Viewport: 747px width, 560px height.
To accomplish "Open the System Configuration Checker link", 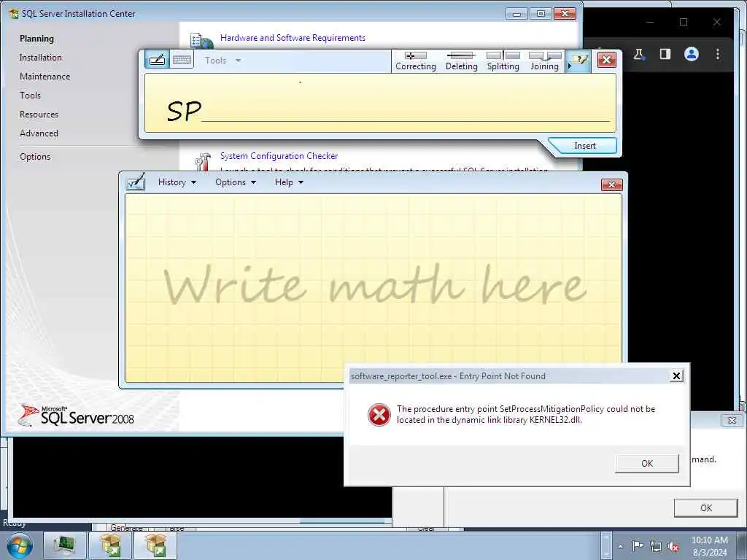I will [279, 156].
